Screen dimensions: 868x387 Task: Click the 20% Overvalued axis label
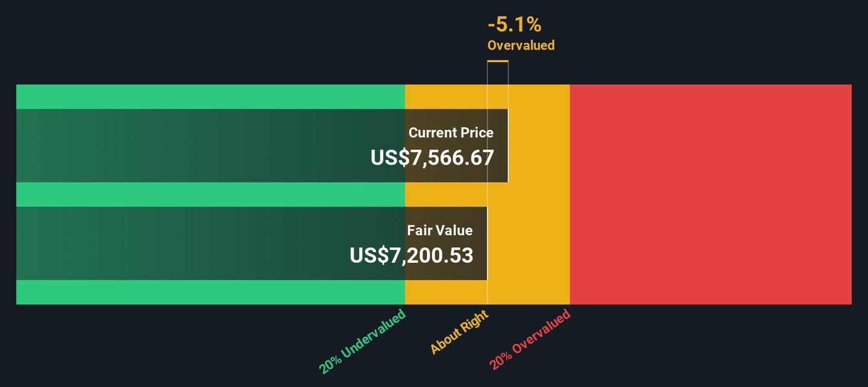point(530,339)
